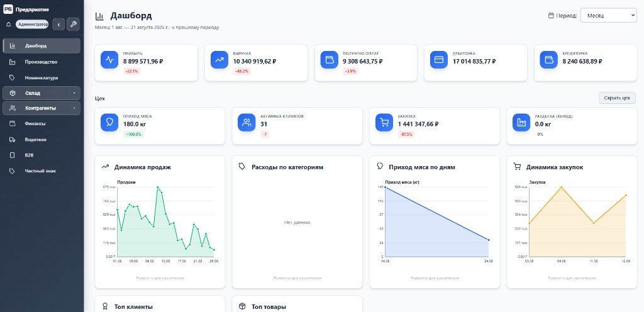Screen dimensions: 644x312
Task: Click the Топ товары heading
Action: (x=269, y=307)
